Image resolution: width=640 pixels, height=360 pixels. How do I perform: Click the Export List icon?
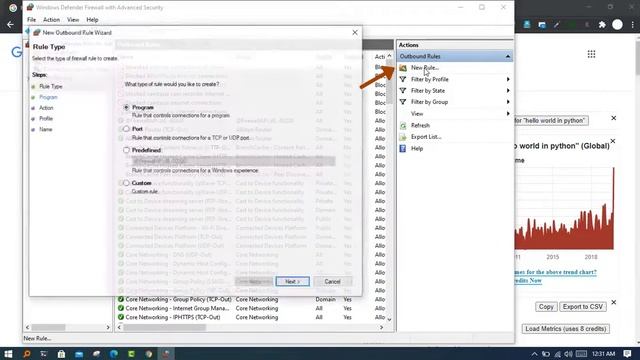pos(403,137)
